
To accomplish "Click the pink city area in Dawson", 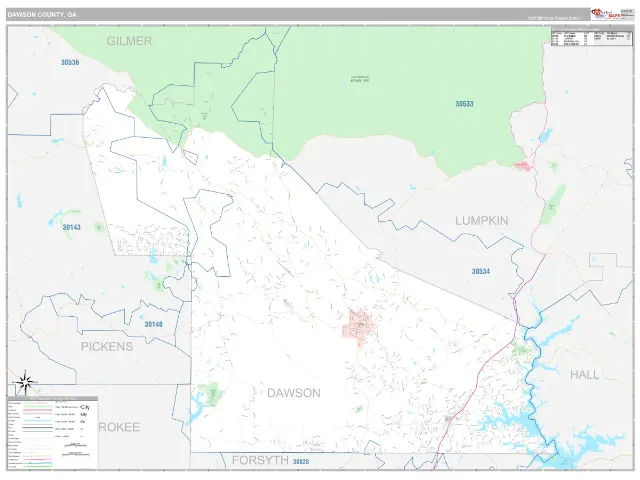I will [358, 327].
